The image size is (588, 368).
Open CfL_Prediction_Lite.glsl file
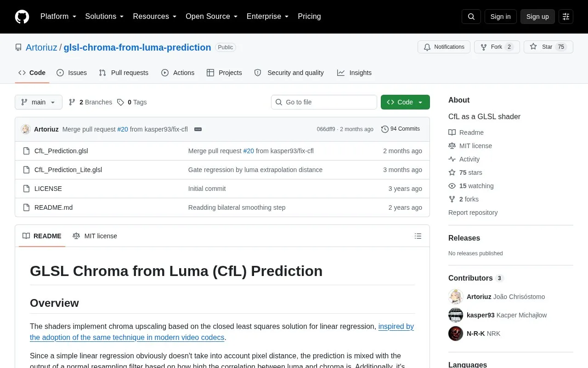pyautogui.click(x=68, y=170)
